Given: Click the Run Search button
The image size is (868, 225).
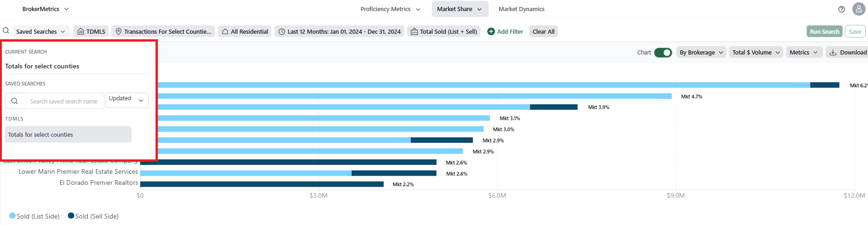Looking at the screenshot, I should pos(825,31).
